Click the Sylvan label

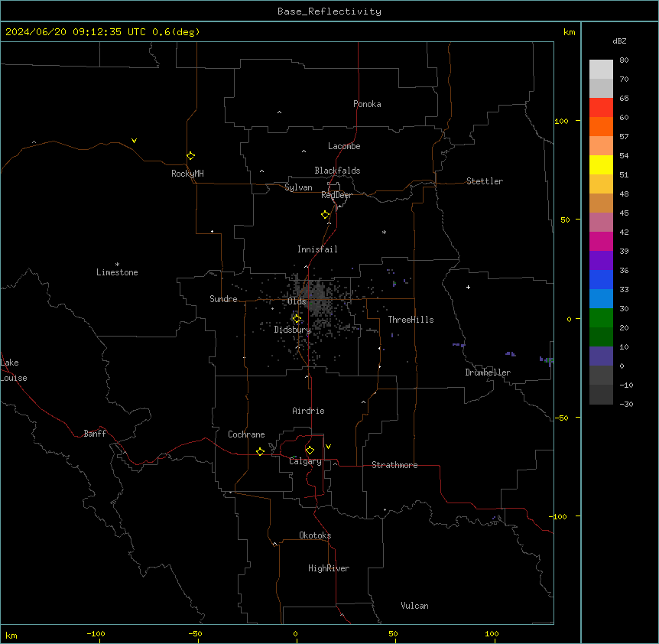(x=298, y=187)
